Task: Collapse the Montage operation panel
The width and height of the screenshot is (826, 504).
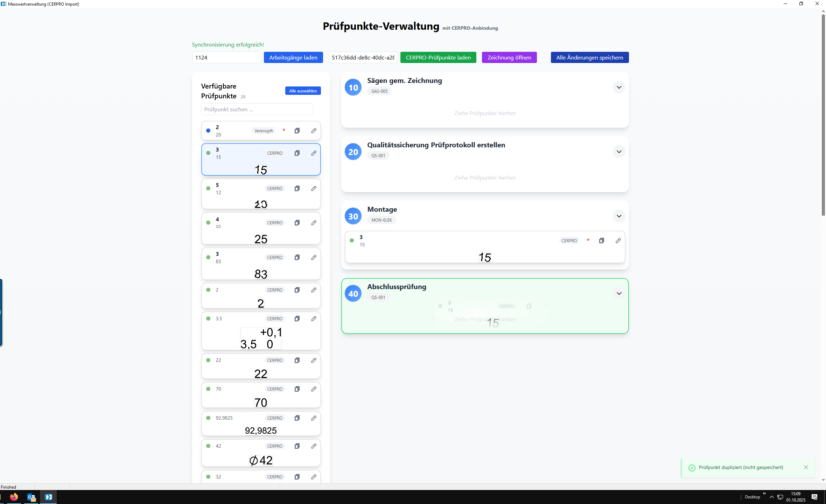Action: pos(619,216)
